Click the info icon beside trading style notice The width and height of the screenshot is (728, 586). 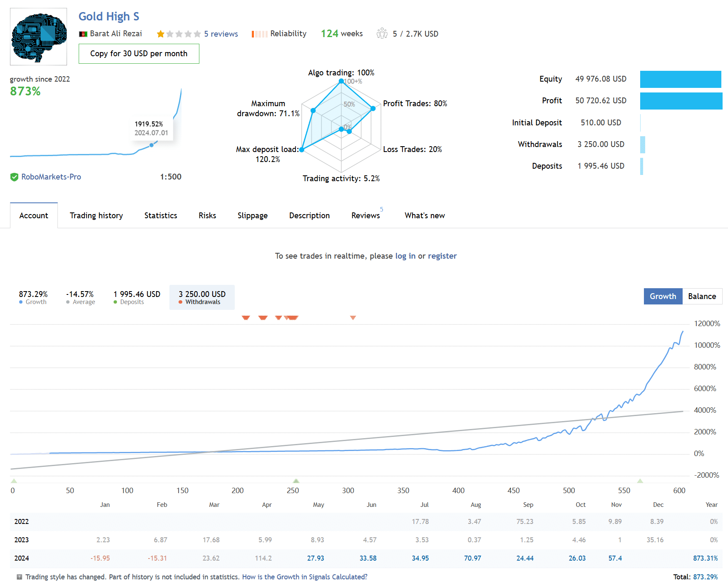click(x=19, y=577)
